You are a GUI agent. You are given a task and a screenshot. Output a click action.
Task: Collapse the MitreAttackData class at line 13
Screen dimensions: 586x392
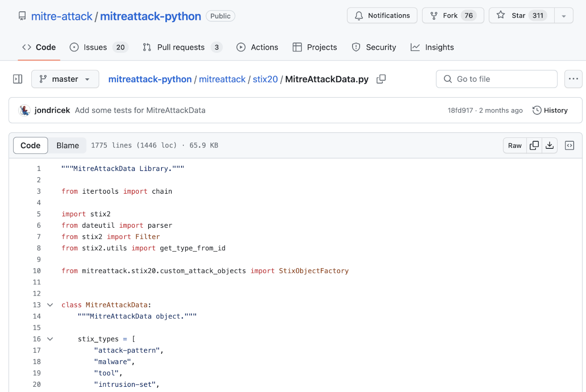pos(50,305)
